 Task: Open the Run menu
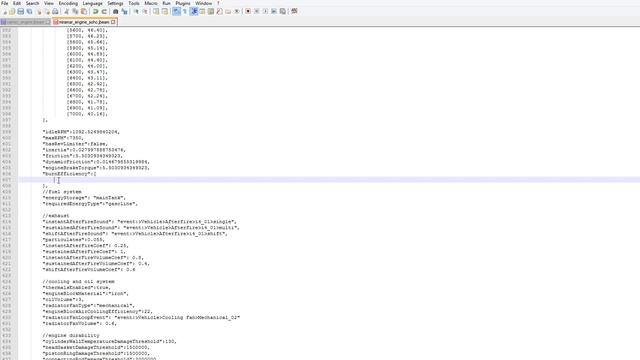click(x=167, y=3)
